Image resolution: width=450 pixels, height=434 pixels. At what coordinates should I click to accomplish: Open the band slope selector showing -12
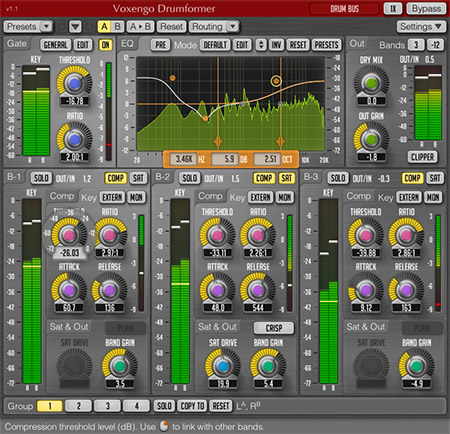435,45
